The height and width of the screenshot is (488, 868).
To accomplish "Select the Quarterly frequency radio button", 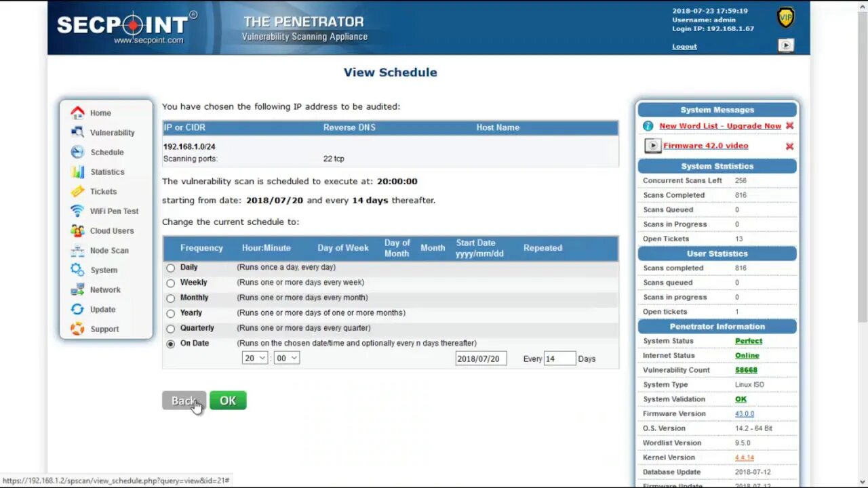I will [170, 329].
